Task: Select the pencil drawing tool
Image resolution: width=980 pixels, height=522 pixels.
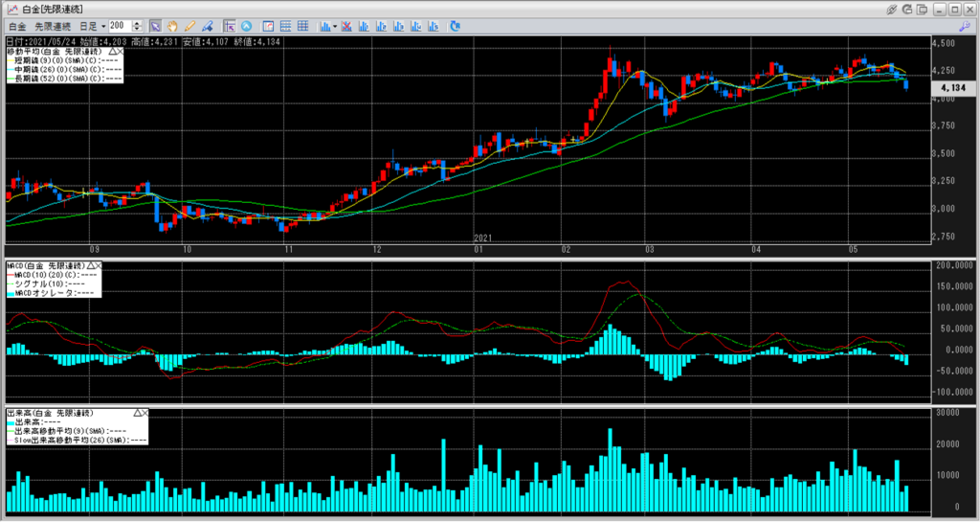Action: [x=189, y=25]
